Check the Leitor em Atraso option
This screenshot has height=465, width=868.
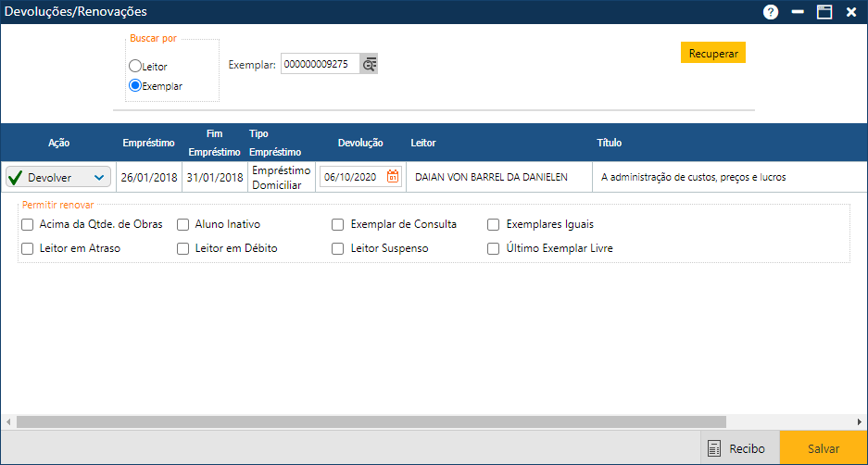[28, 248]
